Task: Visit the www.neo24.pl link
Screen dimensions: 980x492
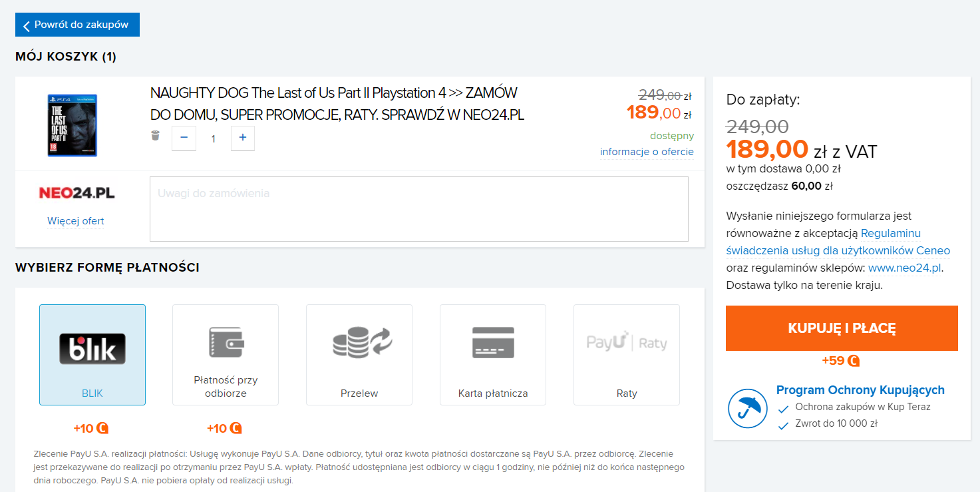Action: 905,268
